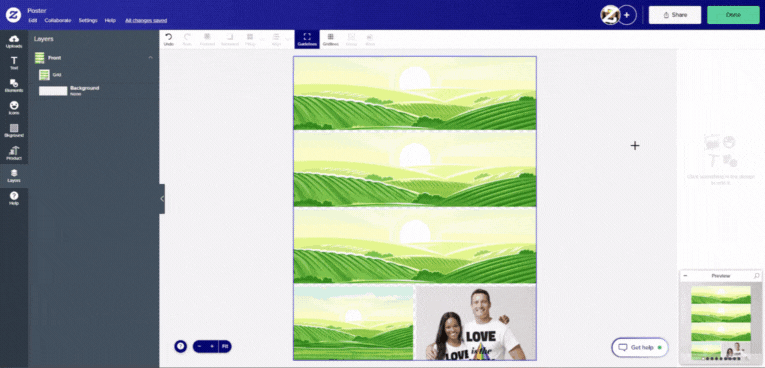Viewport: 765px width, 368px height.
Task: Select the Background layer swatch
Action: (x=53, y=91)
